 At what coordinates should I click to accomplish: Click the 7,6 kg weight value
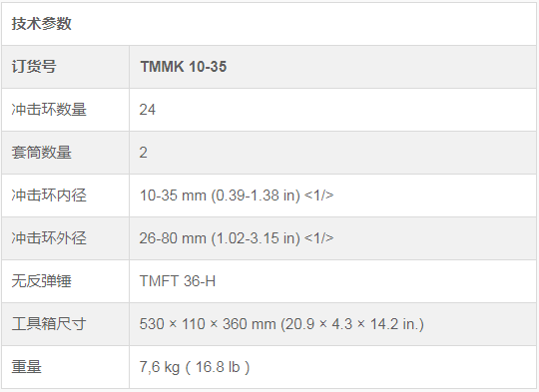click(x=160, y=367)
